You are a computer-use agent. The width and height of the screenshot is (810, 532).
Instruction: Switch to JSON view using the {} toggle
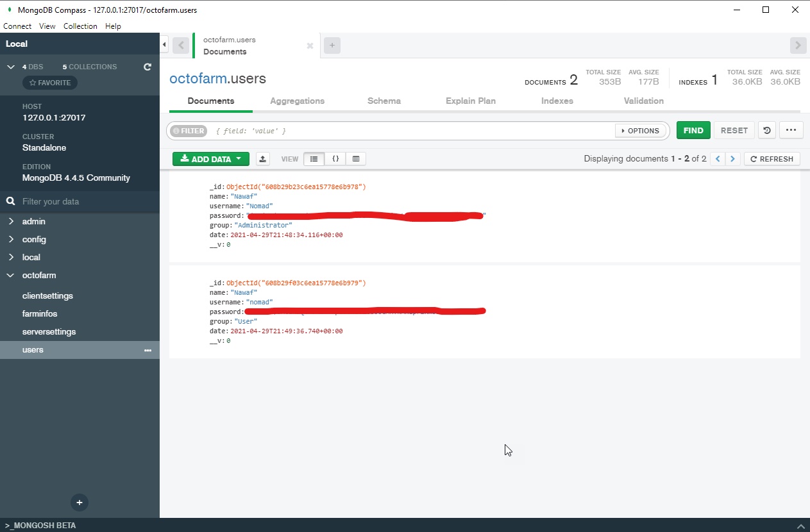point(335,158)
